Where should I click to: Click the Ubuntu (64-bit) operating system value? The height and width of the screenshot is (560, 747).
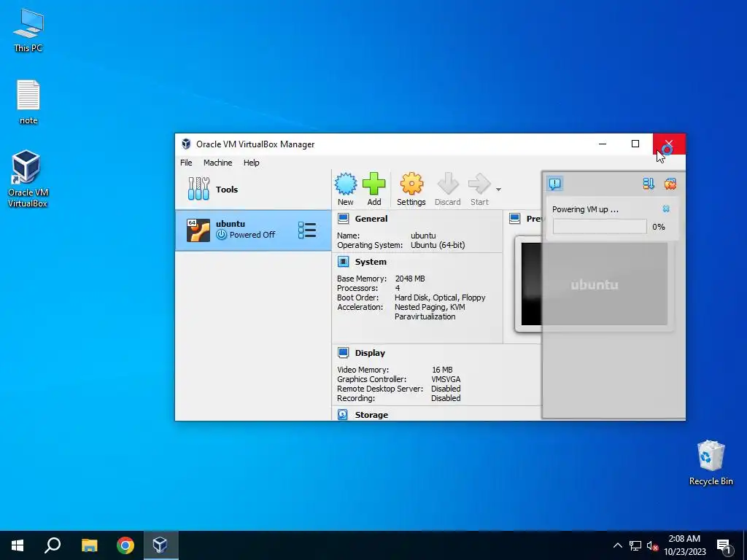[438, 245]
